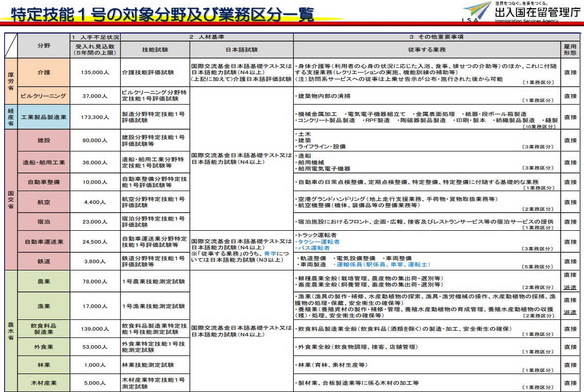Click underlined 派遣 in the 農業 row

(570, 287)
